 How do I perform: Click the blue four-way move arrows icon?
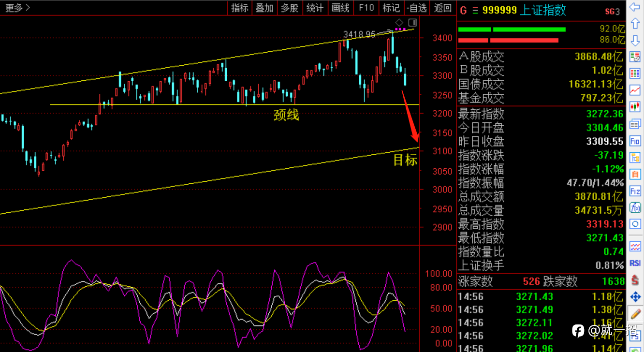635,296
